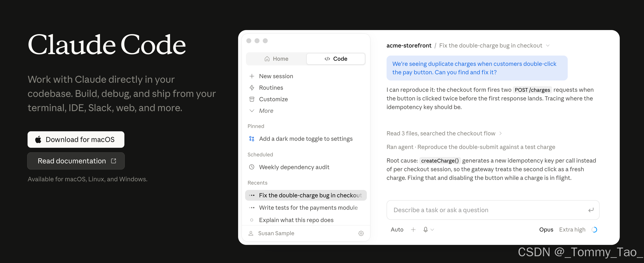Open Routines in the sidebar
Screen dimensions: 644x263
click(271, 88)
